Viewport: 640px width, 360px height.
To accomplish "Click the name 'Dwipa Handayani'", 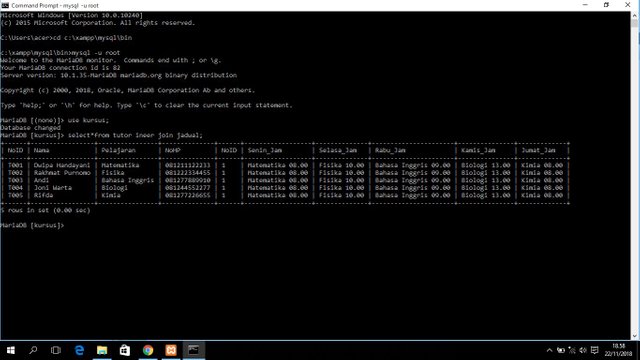I will [62, 165].
